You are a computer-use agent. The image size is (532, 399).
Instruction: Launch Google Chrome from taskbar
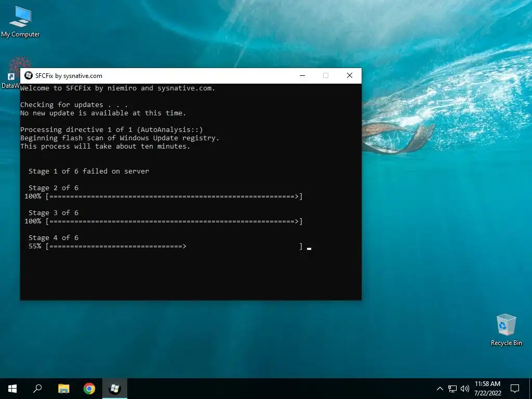[x=89, y=389]
